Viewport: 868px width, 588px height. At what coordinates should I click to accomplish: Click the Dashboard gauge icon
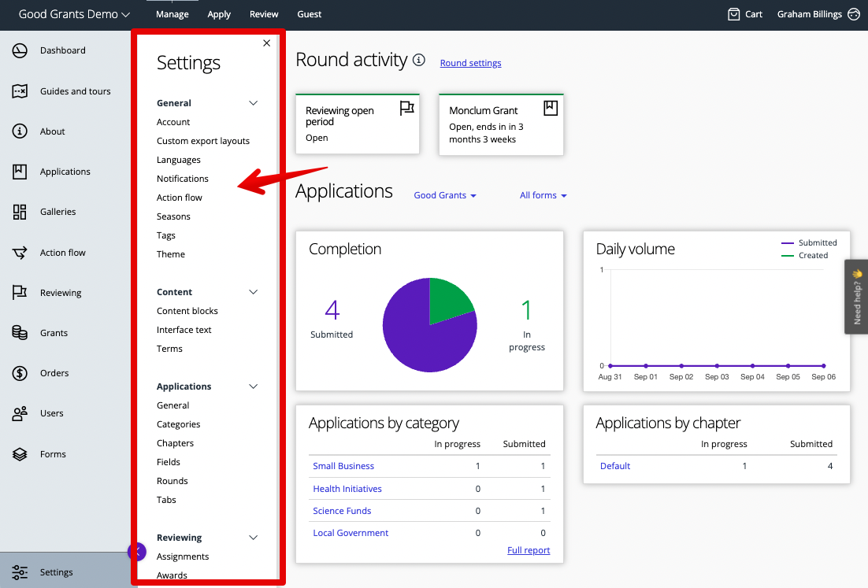pyautogui.click(x=20, y=51)
